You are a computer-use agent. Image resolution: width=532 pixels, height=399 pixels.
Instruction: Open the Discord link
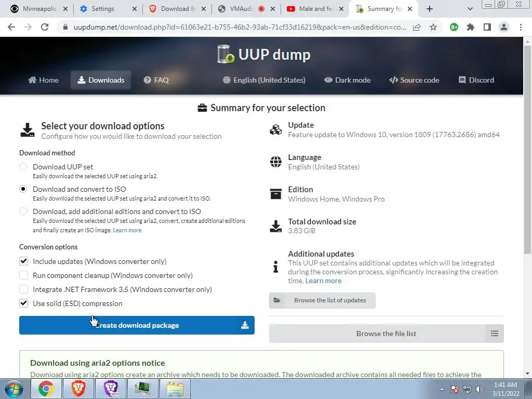(476, 80)
